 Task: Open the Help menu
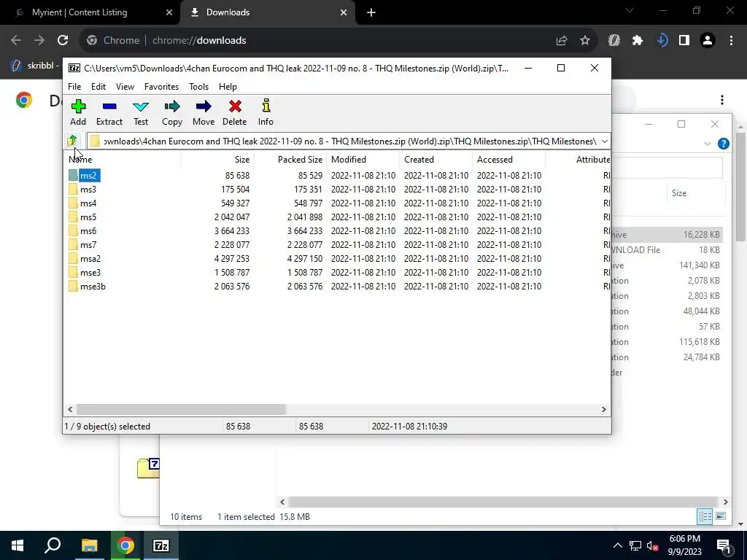click(228, 87)
